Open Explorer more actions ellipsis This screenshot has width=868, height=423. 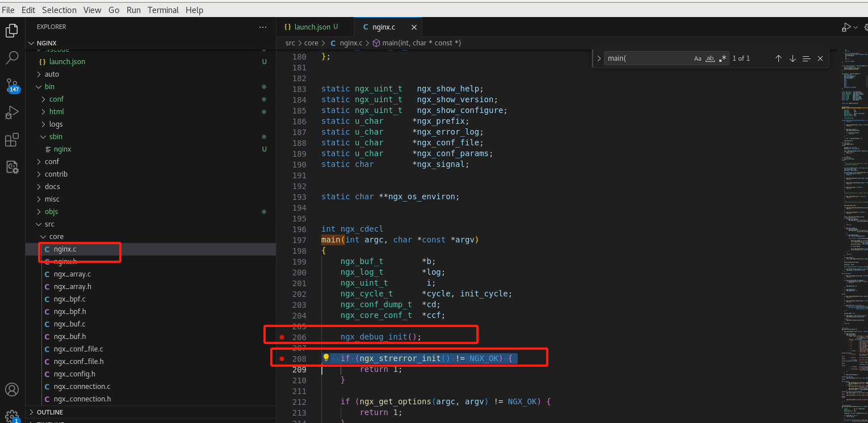262,27
